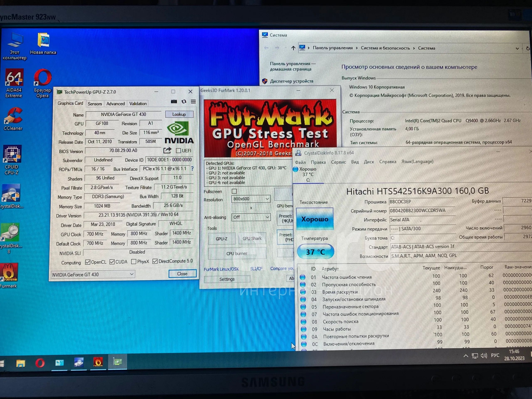The height and width of the screenshot is (399, 532).
Task: Open AIDA64 Extreme desktop shortcut
Action: [14, 83]
